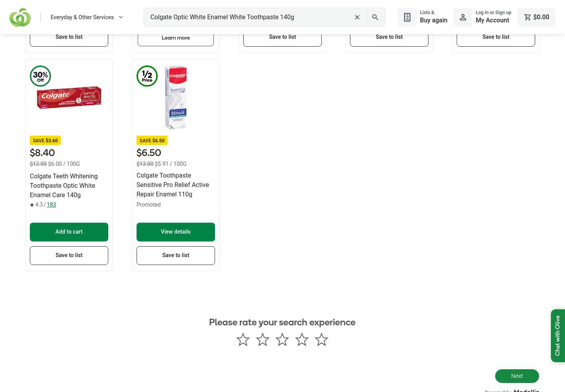The height and width of the screenshot is (392, 565).
Task: Rate search experience two stars
Action: [263, 339]
